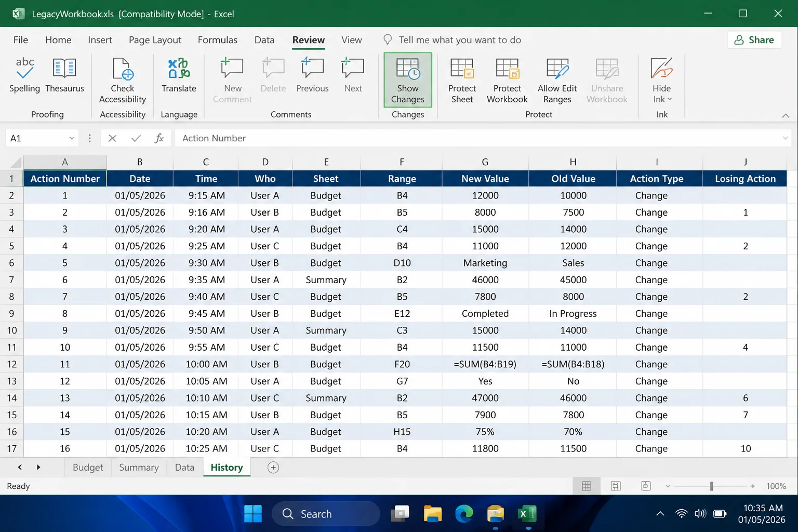The image size is (798, 532).
Task: Open the File tab
Action: coord(21,40)
